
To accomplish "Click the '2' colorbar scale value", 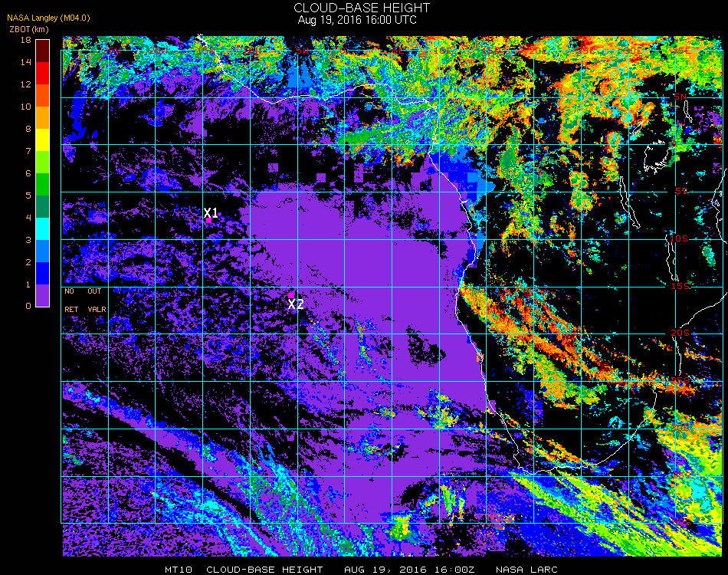I will [x=28, y=262].
